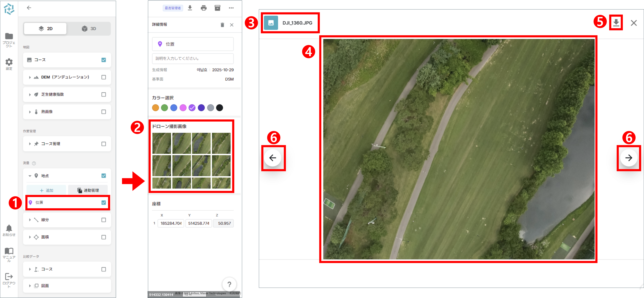
Task: Choose the orange color swatch
Action: tap(155, 108)
